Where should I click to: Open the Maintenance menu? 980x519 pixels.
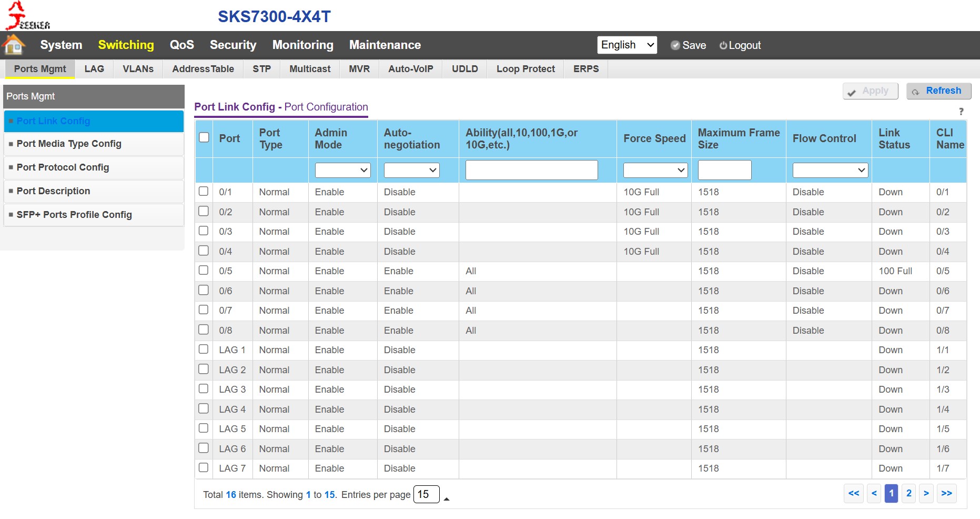[385, 45]
